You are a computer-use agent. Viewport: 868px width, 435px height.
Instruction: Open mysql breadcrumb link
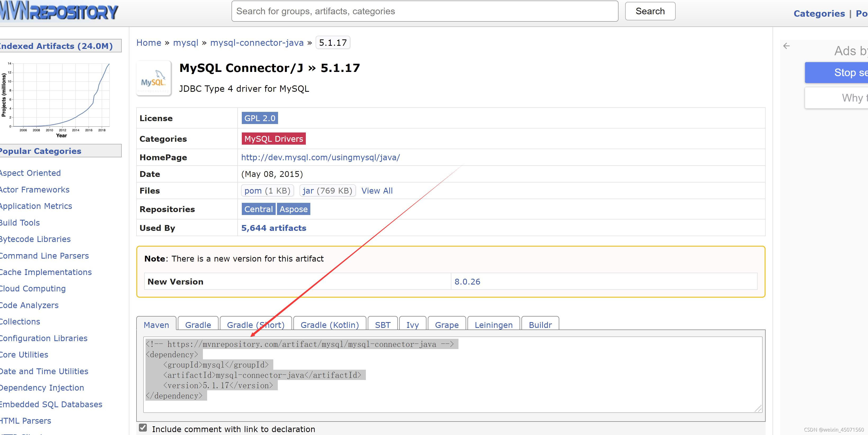coord(186,43)
